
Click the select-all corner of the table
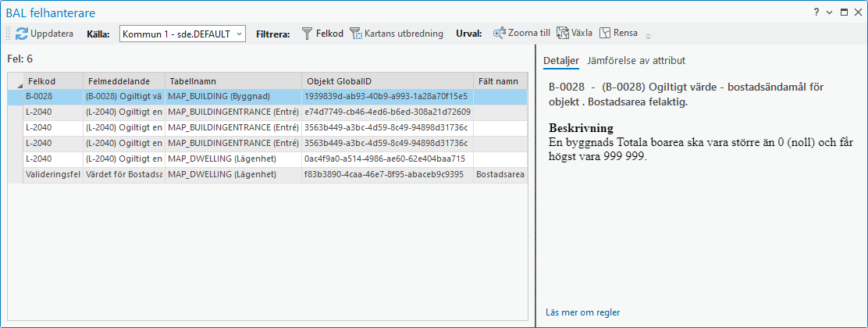[16, 81]
